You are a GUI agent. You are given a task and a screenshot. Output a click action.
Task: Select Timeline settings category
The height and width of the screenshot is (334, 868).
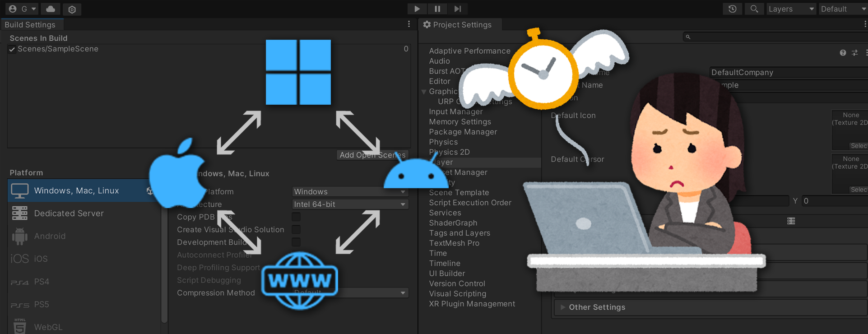click(445, 263)
